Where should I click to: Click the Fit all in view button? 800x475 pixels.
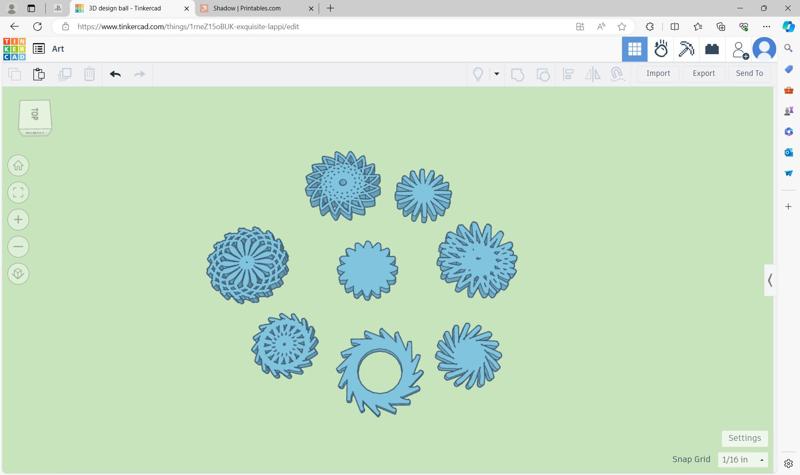pos(18,192)
